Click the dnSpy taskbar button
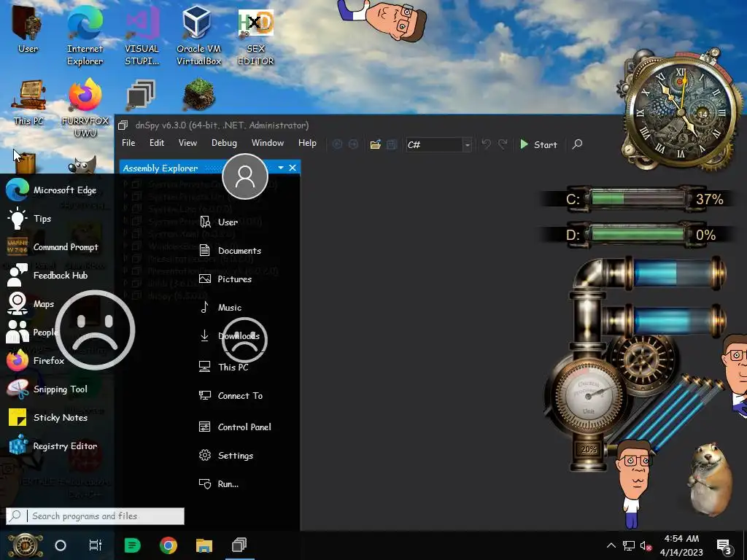This screenshot has height=560, width=747. click(239, 545)
